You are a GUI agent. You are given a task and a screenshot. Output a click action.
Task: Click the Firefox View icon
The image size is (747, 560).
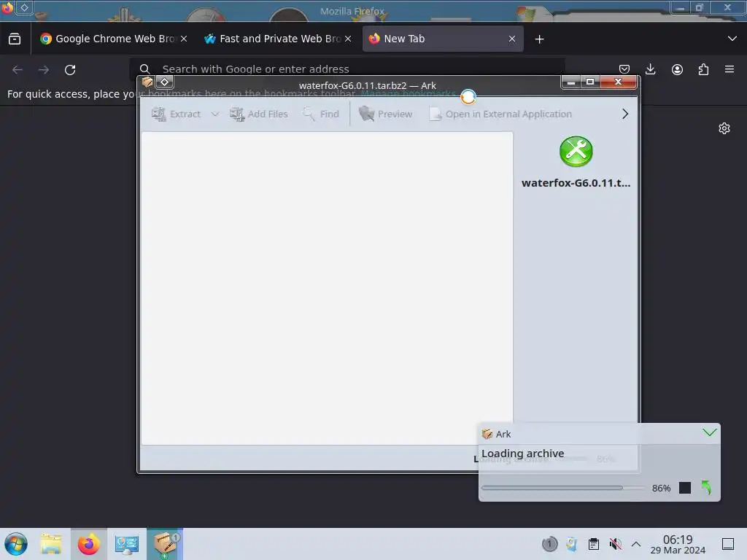(15, 39)
